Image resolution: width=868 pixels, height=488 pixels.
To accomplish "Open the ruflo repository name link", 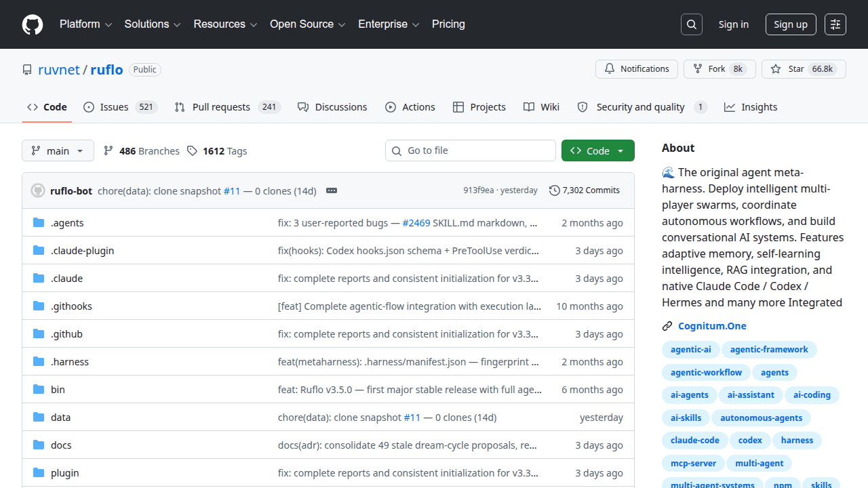I will (106, 70).
